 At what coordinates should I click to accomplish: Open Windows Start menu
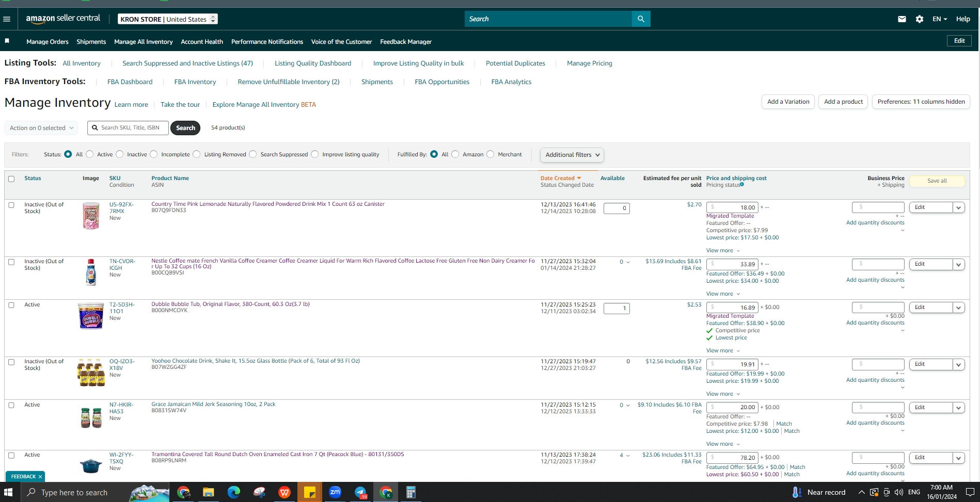coord(9,492)
